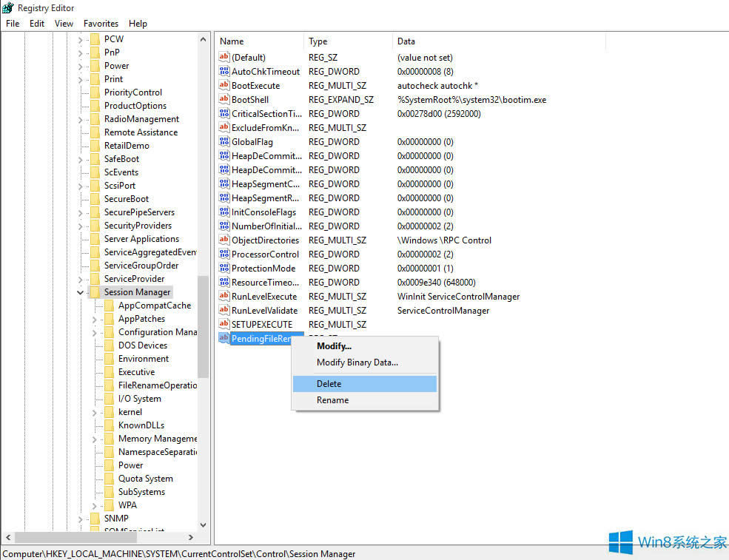729x560 pixels.
Task: Click the SETUPEXECUTE value icon
Action: click(224, 324)
